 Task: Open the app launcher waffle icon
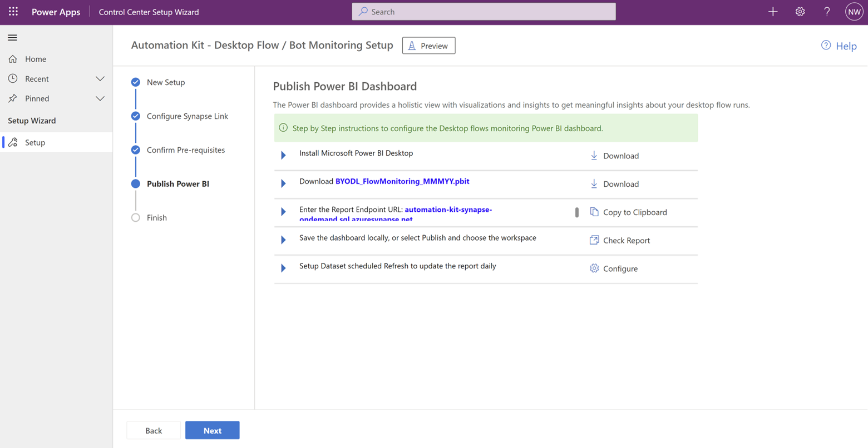point(13,12)
